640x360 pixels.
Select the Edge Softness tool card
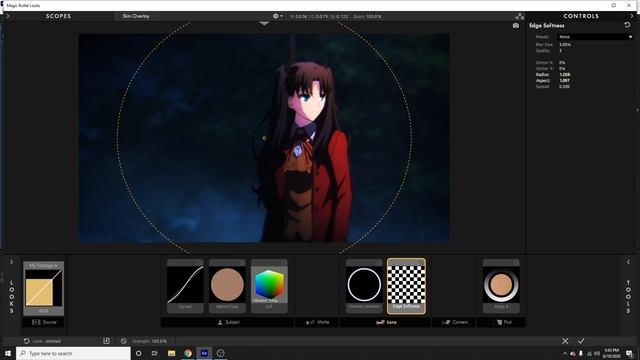(x=406, y=286)
